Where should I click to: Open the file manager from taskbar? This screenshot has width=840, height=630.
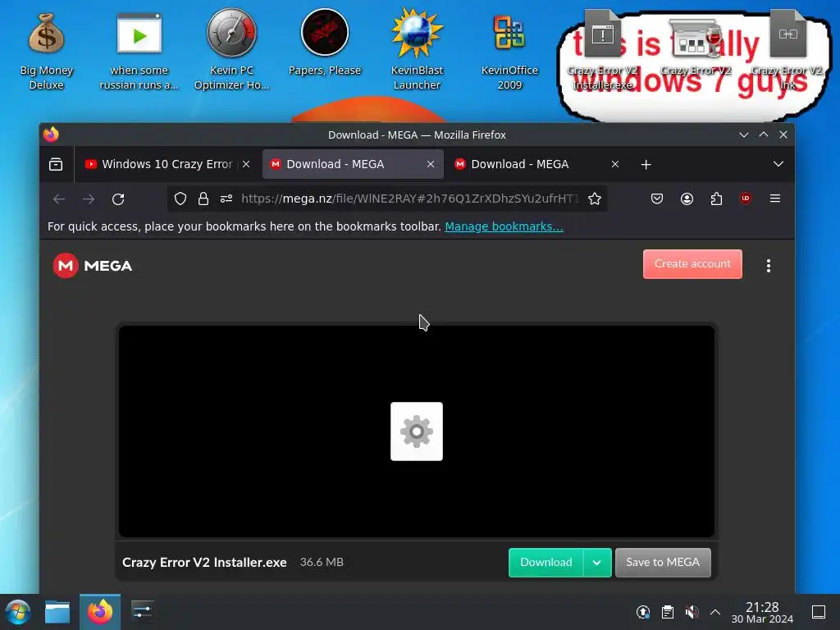coord(57,612)
